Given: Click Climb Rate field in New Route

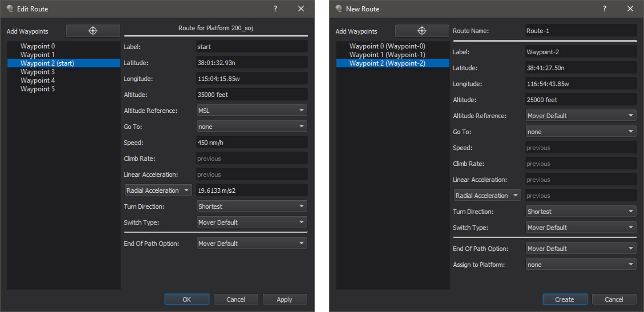Looking at the screenshot, I should 581,164.
